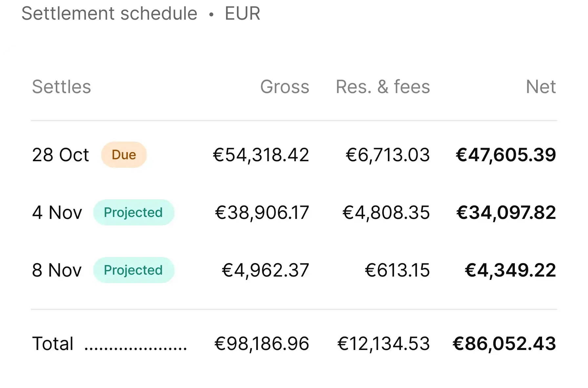588x388 pixels.
Task: Select fees amount €613.15
Action: [397, 270]
